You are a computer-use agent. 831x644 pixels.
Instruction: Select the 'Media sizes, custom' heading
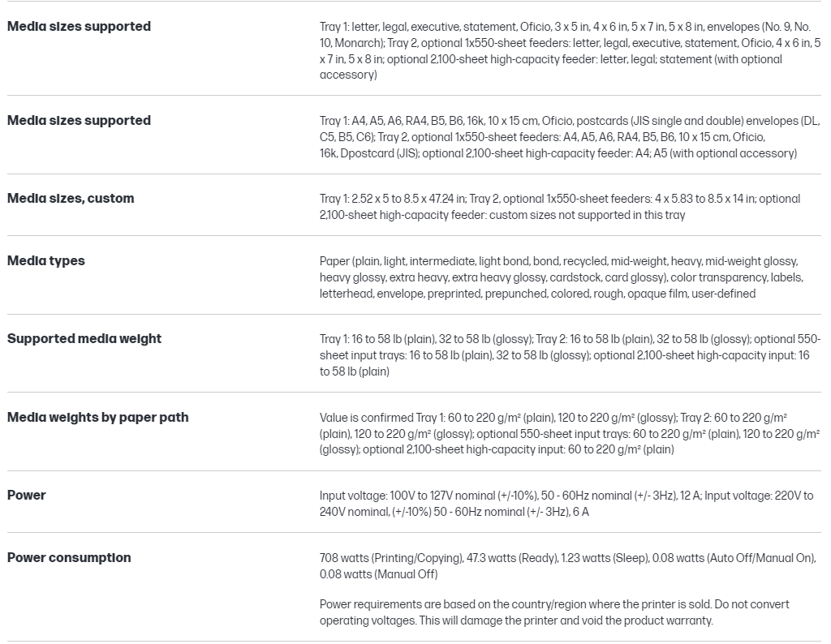tap(71, 199)
